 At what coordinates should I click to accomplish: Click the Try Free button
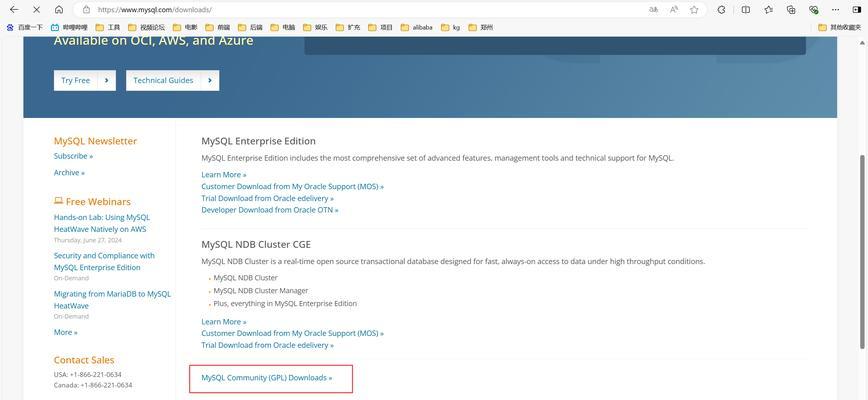click(85, 80)
